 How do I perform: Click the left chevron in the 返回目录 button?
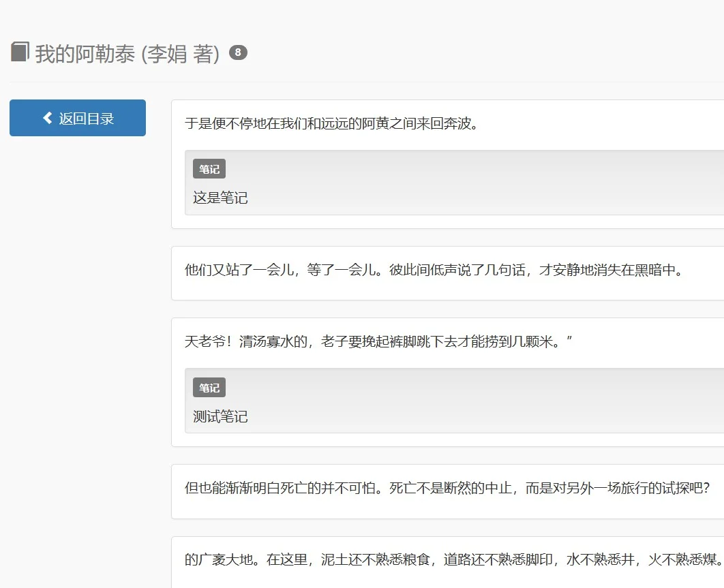point(46,117)
